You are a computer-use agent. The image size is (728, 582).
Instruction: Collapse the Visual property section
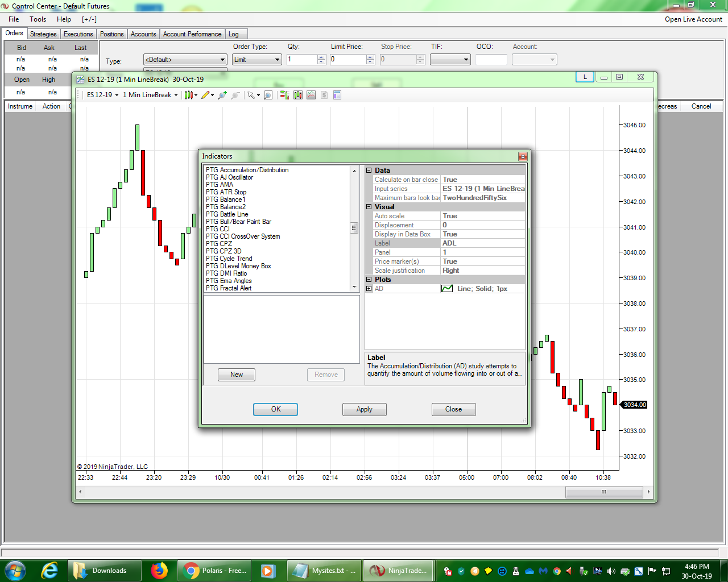pyautogui.click(x=369, y=207)
